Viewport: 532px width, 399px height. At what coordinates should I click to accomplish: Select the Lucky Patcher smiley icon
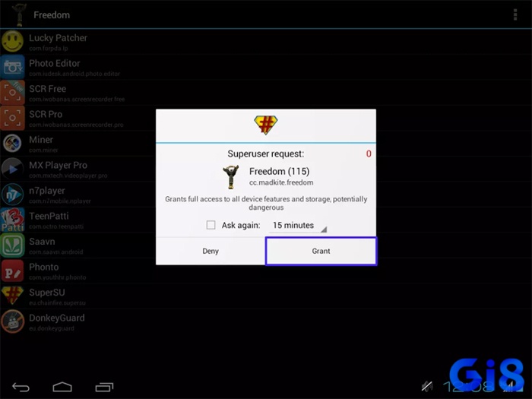click(x=13, y=41)
